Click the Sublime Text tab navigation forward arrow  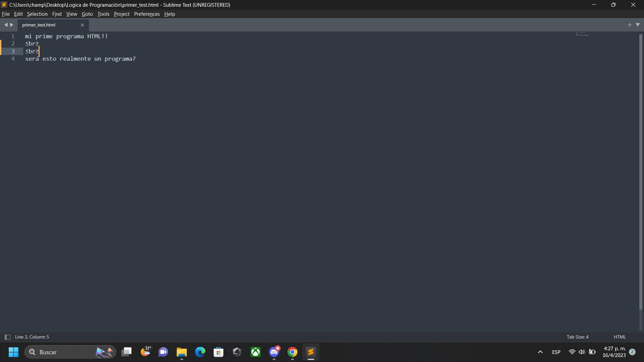coord(12,24)
